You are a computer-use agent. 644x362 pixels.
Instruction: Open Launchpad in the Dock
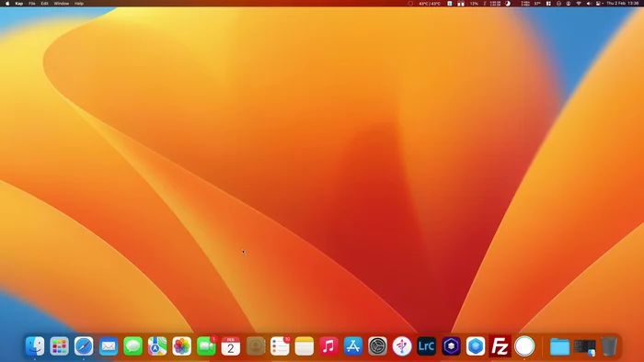(x=60, y=346)
